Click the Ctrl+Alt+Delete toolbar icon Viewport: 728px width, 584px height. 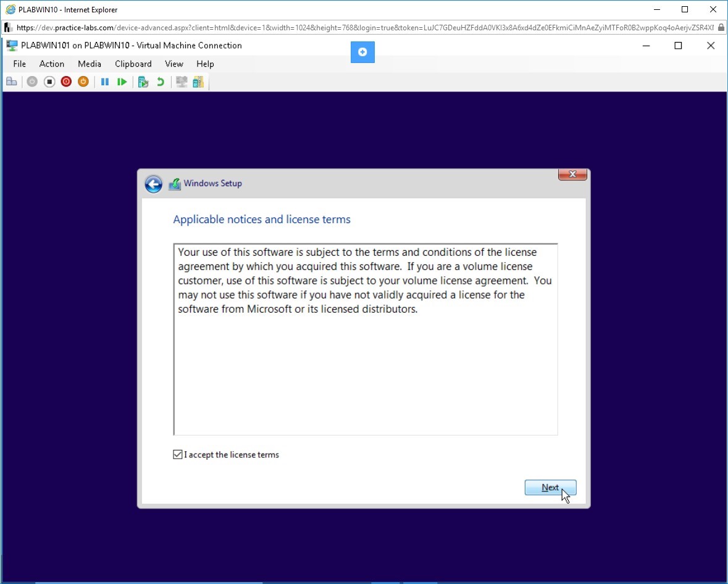(x=12, y=82)
